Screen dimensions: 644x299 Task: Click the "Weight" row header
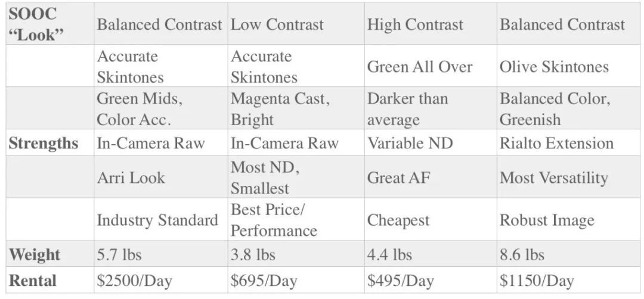35,254
